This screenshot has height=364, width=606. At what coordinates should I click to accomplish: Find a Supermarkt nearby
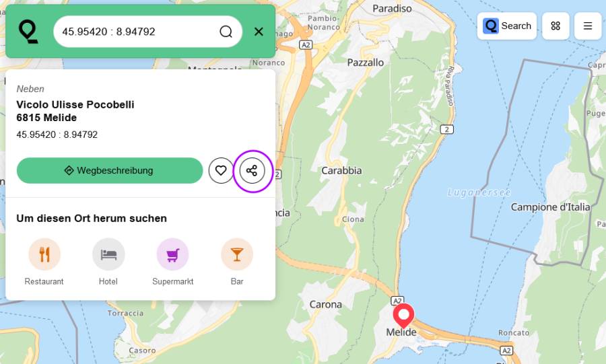[173, 262]
